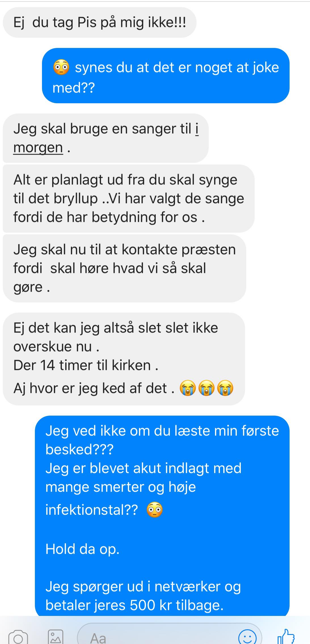Viewport: 310px width, 644px height.
Task: Tap the middle crying emoji
Action: coord(206,388)
